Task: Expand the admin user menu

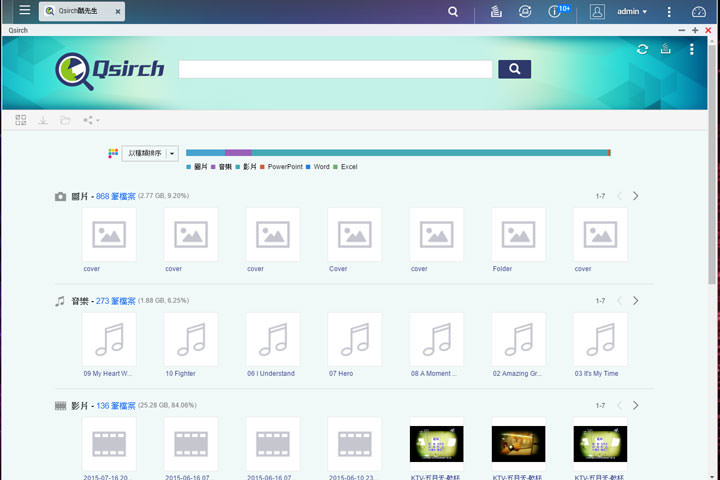Action: tap(631, 12)
